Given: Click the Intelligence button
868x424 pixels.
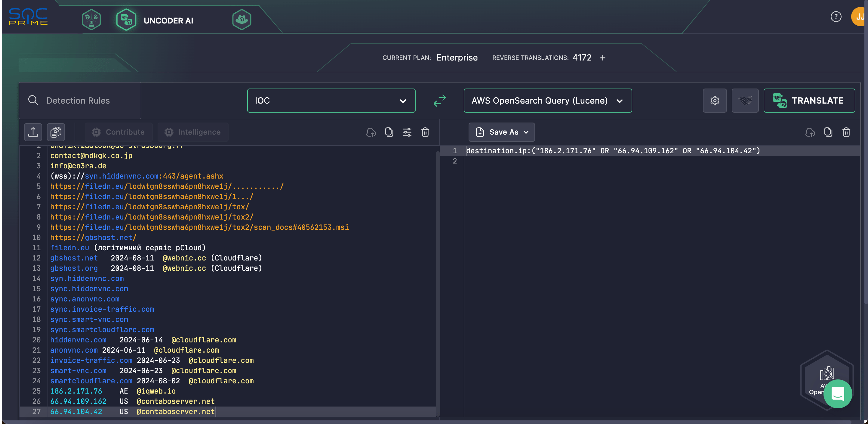Looking at the screenshot, I should (x=193, y=132).
